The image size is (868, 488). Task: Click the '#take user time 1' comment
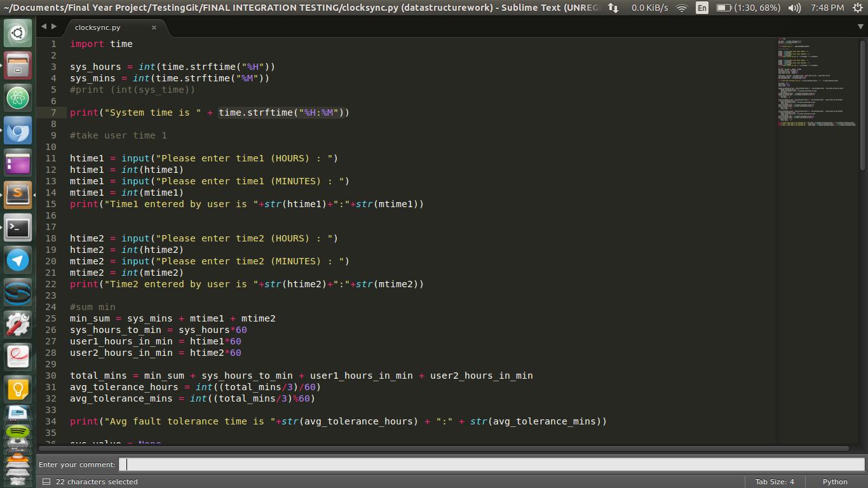click(x=118, y=135)
